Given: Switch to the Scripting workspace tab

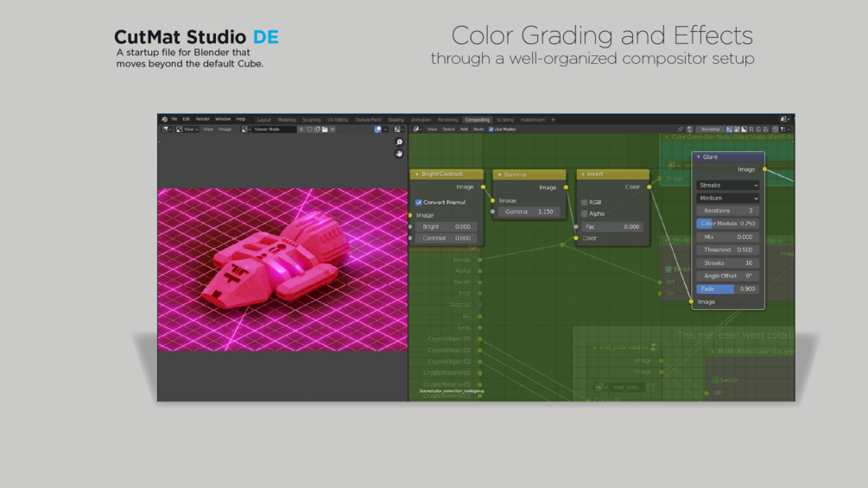Looking at the screenshot, I should point(505,119).
